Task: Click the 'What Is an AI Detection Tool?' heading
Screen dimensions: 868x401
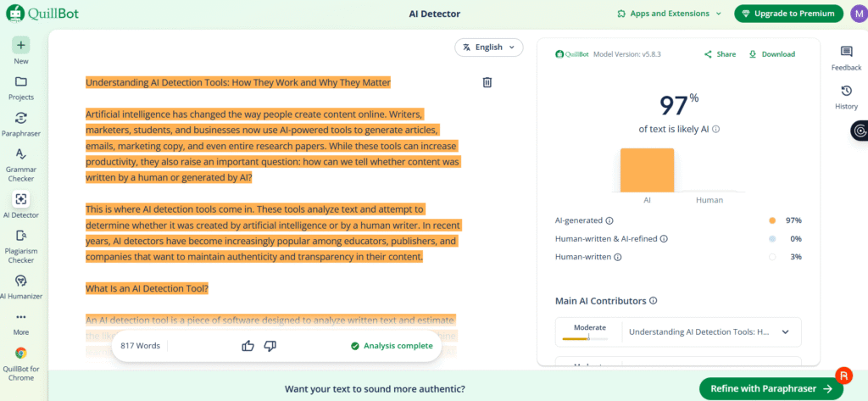Action: coord(147,288)
